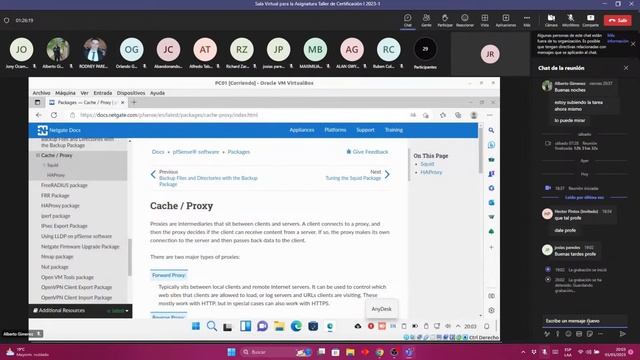Start sharing with the Compartir icon
Image resolution: width=640 pixels, height=360 pixels.
tap(590, 20)
